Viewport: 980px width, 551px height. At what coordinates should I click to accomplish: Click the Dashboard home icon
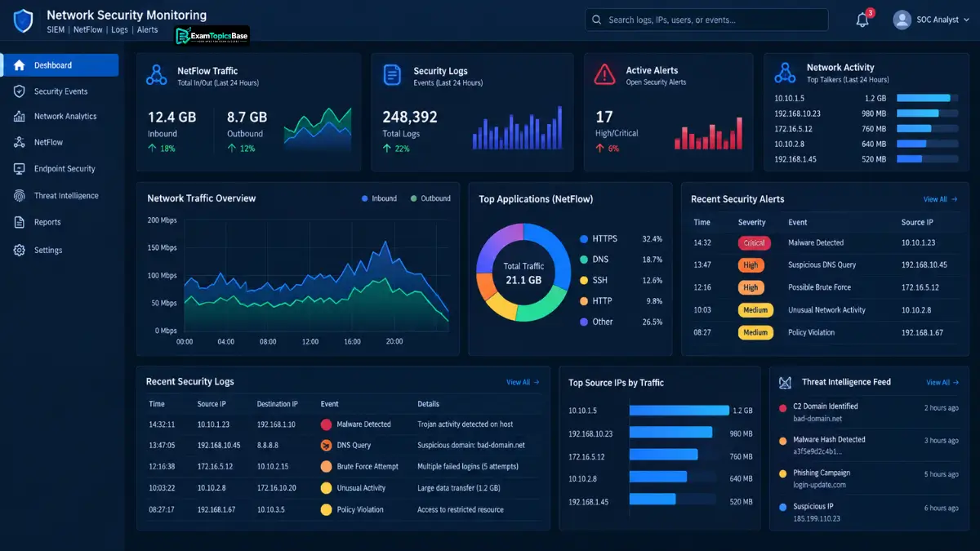click(x=20, y=65)
